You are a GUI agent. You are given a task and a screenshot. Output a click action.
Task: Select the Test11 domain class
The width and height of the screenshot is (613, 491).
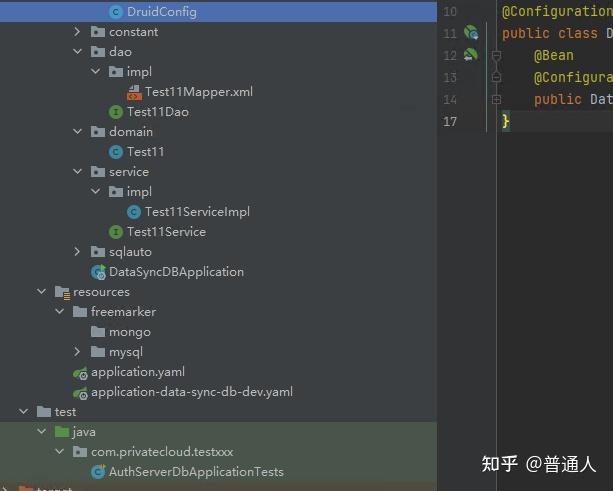click(146, 152)
